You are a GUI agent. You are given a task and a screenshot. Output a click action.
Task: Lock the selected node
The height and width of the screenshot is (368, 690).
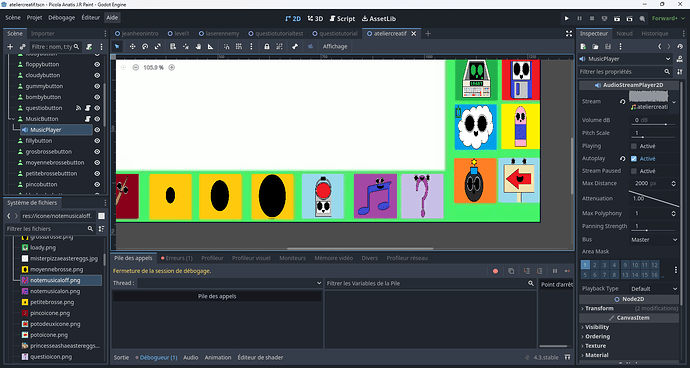[267, 46]
